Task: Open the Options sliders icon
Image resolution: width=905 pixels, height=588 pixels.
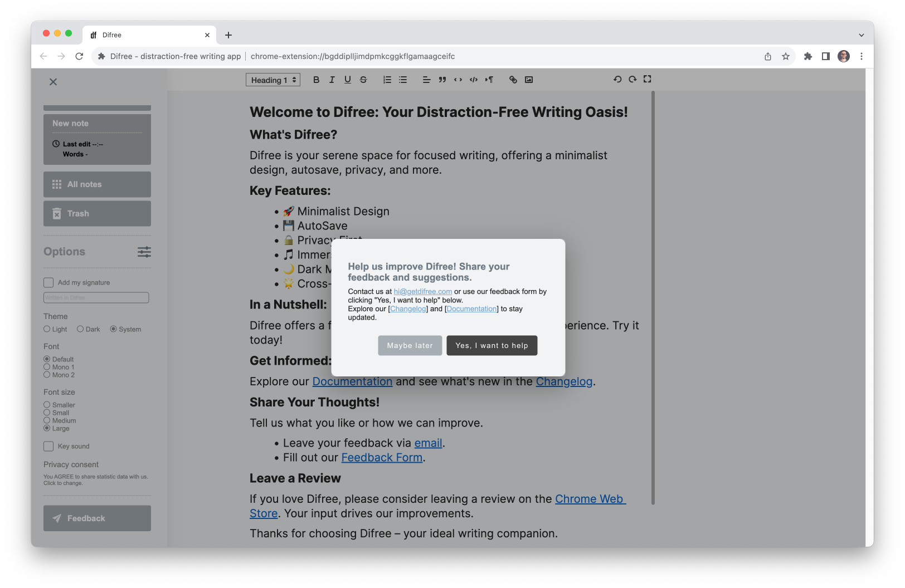Action: (x=144, y=252)
